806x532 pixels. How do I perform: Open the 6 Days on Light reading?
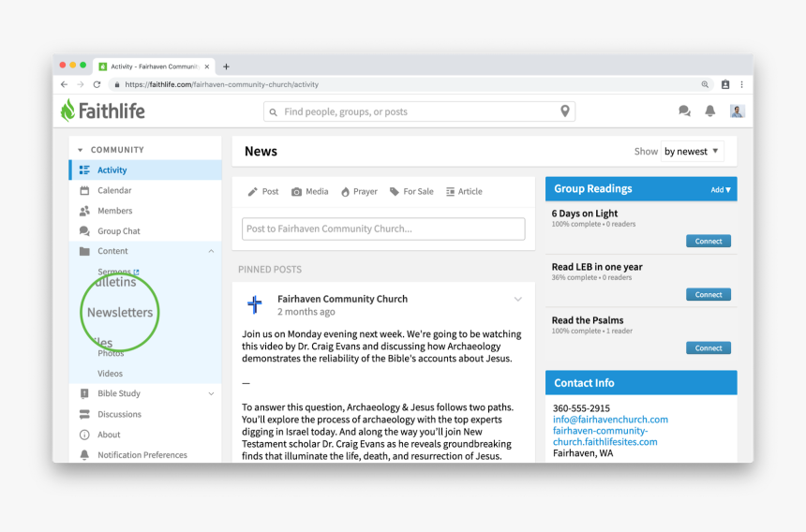click(585, 214)
